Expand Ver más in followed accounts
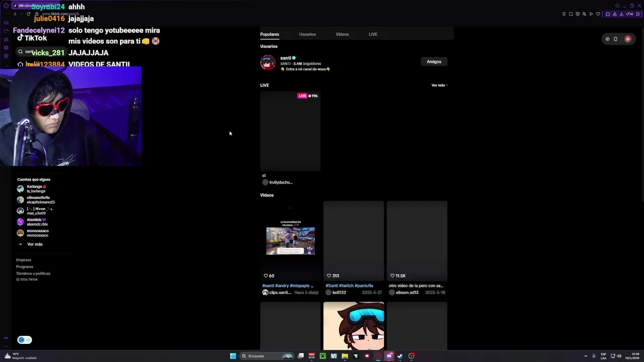This screenshot has height=362, width=644. (31, 244)
